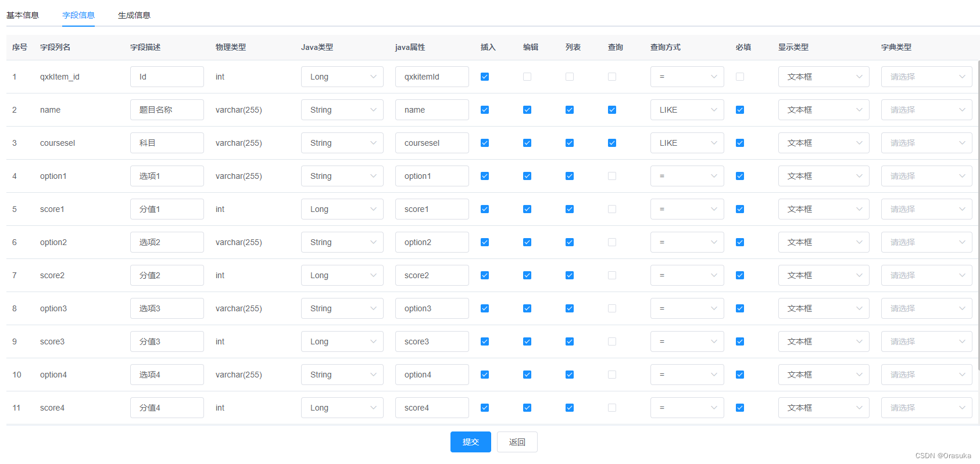Click varchar(255) type in name row
This screenshot has height=464, width=980.
click(x=239, y=110)
